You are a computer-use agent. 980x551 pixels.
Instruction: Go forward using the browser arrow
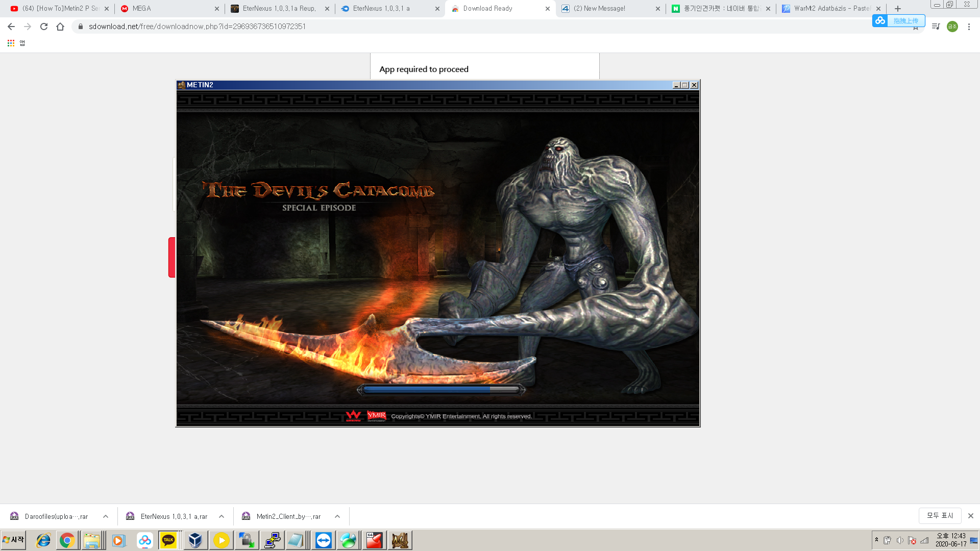pyautogui.click(x=28, y=27)
